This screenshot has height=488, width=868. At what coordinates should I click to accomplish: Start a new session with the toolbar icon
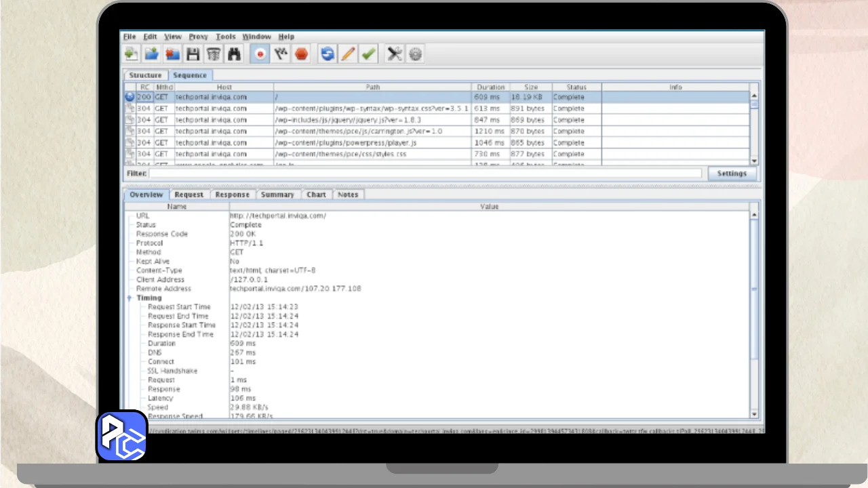coord(132,54)
